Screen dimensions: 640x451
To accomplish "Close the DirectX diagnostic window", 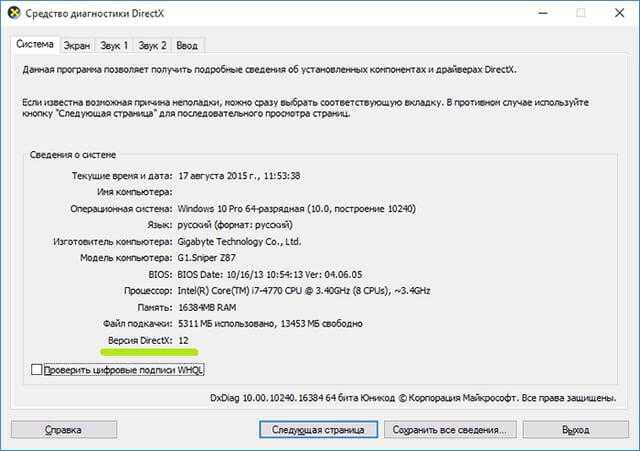I will click(x=620, y=13).
